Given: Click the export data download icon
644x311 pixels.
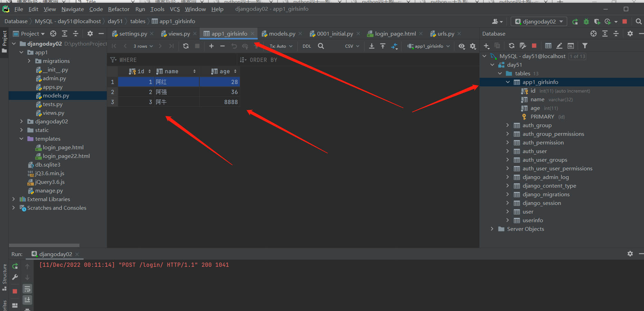Looking at the screenshot, I should point(372,46).
